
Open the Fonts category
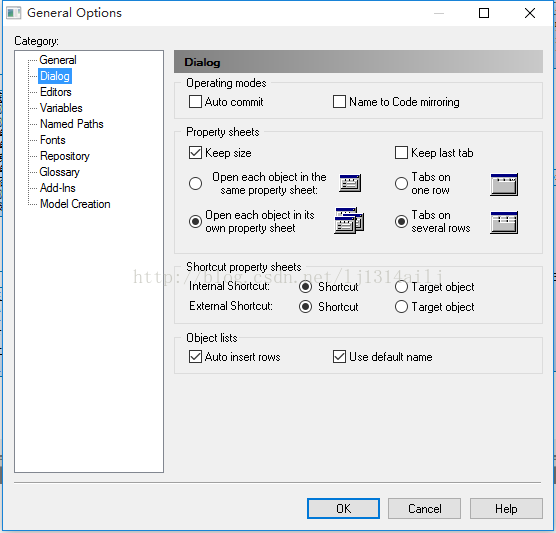(x=52, y=140)
